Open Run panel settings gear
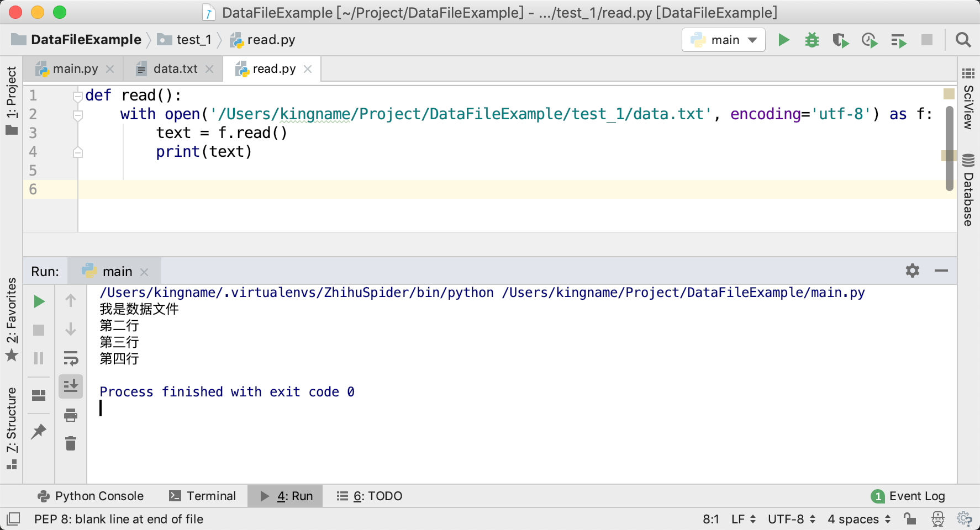 [x=913, y=271]
